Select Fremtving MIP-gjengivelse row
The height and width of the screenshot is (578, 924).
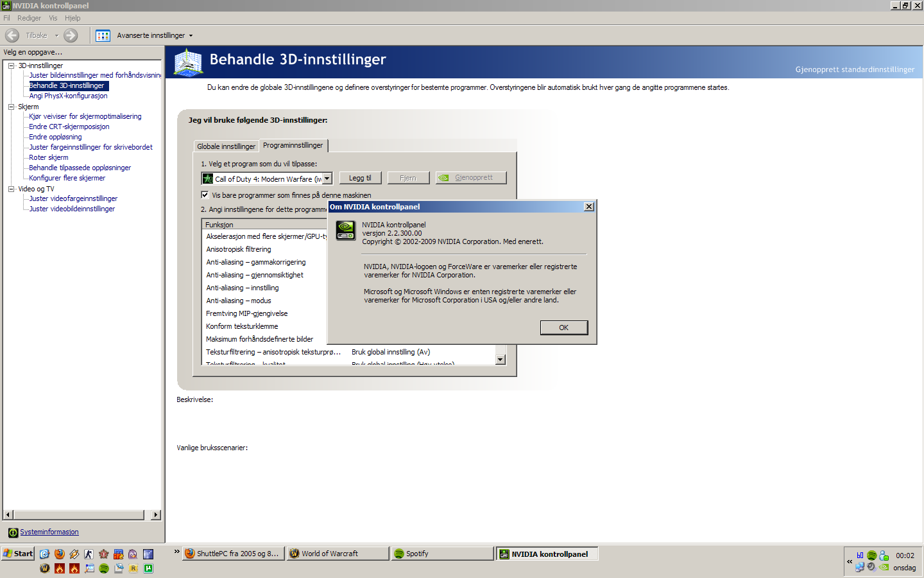(x=266, y=313)
